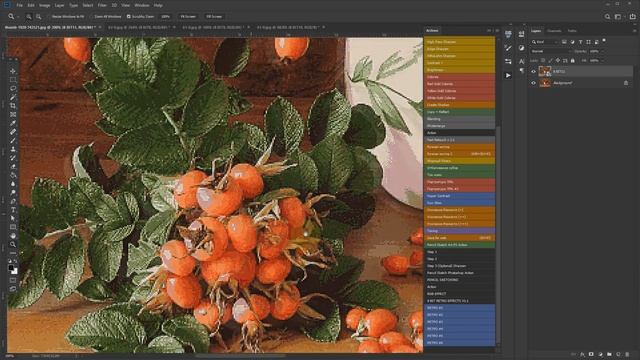
Task: Open the workspace switcher icon at top right
Action: click(618, 17)
